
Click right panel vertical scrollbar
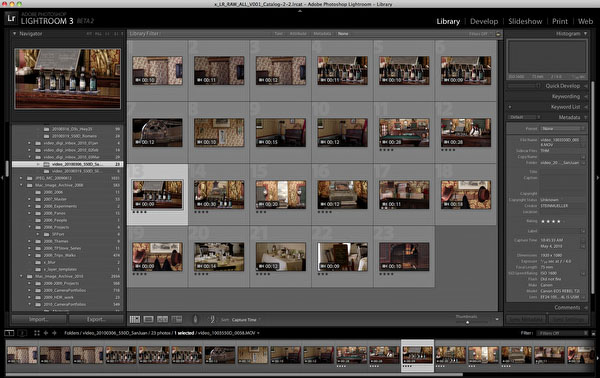(592, 187)
